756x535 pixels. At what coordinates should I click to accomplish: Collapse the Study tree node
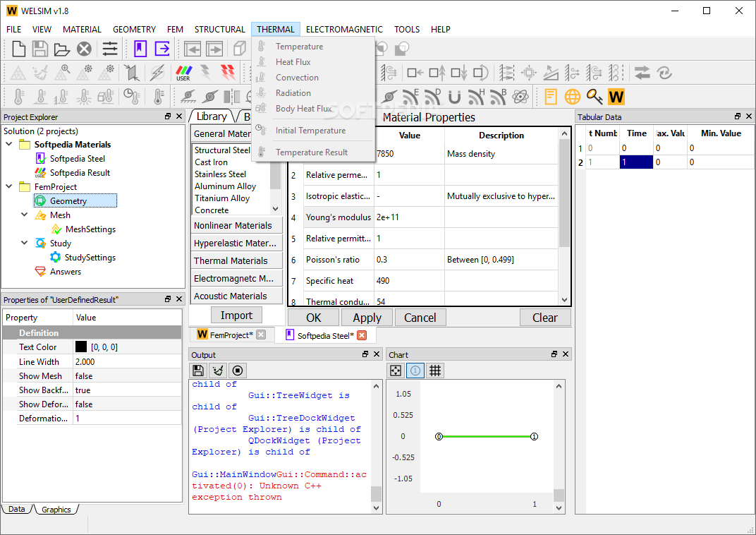tap(25, 243)
